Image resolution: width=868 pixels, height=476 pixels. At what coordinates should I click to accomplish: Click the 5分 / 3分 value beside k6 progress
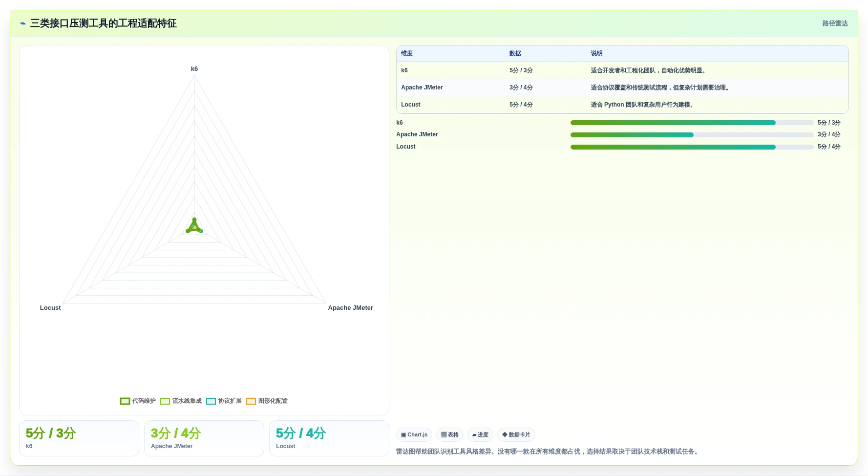829,123
